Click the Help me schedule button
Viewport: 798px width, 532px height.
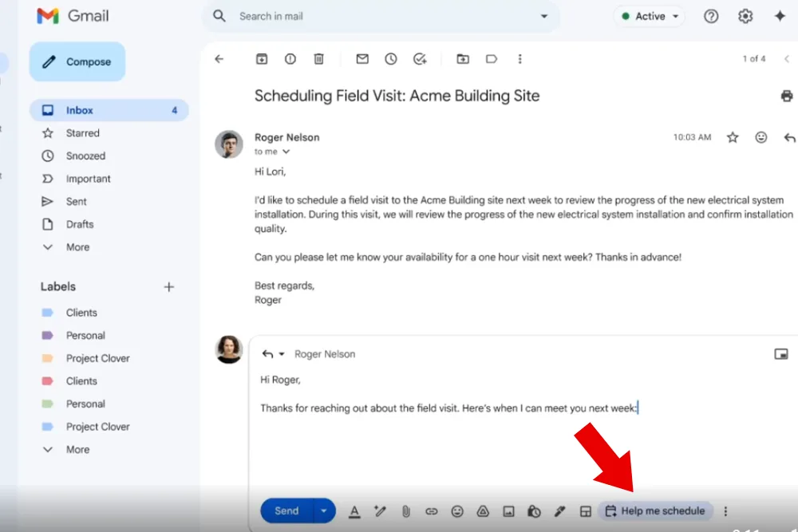[655, 511]
